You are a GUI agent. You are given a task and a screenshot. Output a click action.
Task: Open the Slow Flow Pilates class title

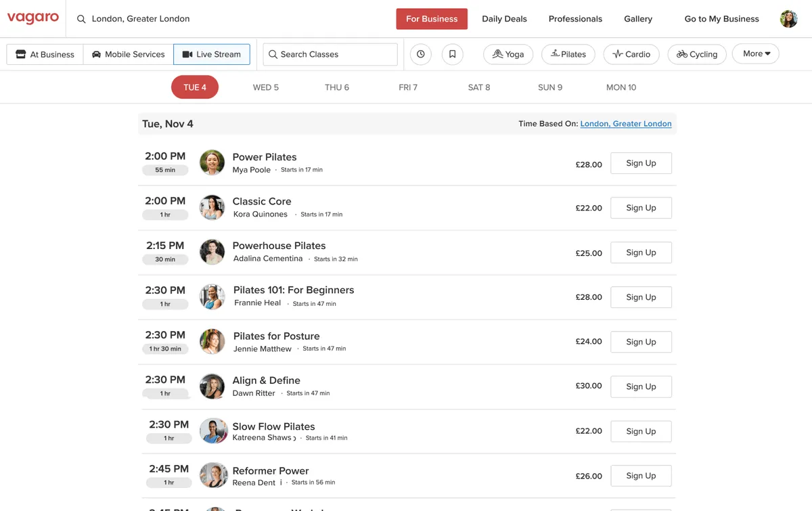(x=273, y=426)
